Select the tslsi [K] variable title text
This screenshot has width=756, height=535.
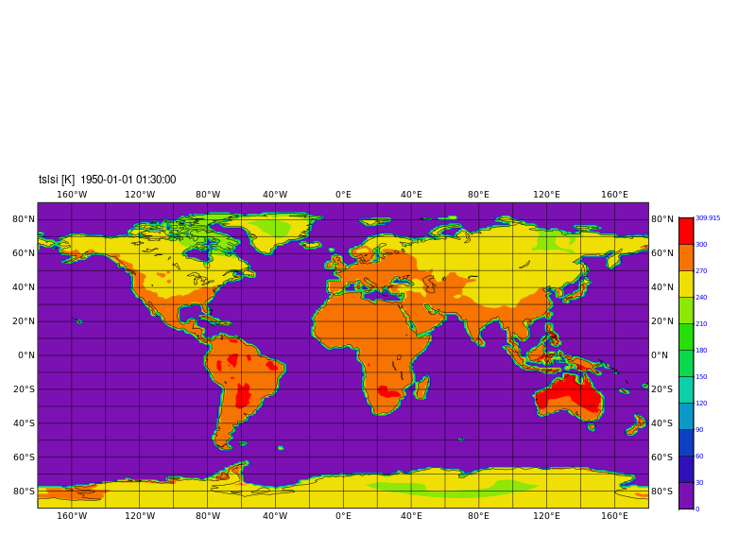pos(56,180)
